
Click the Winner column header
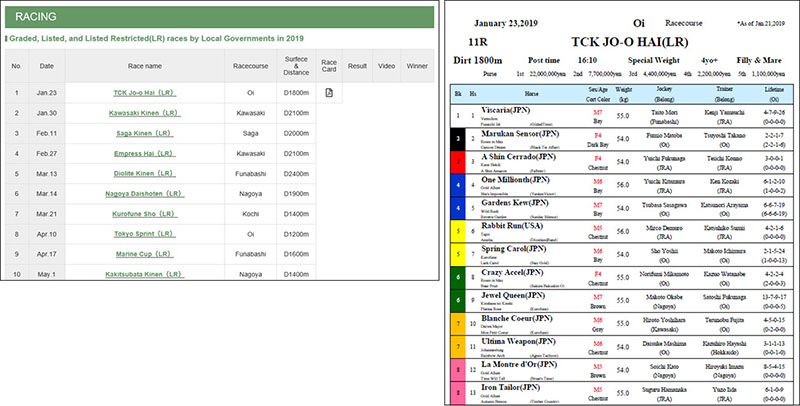pos(417,66)
